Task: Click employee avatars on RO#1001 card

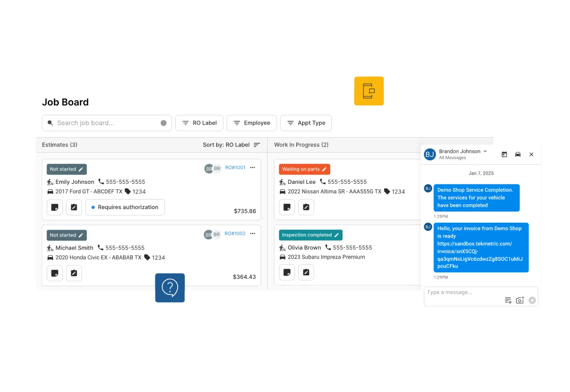Action: pyautogui.click(x=213, y=168)
